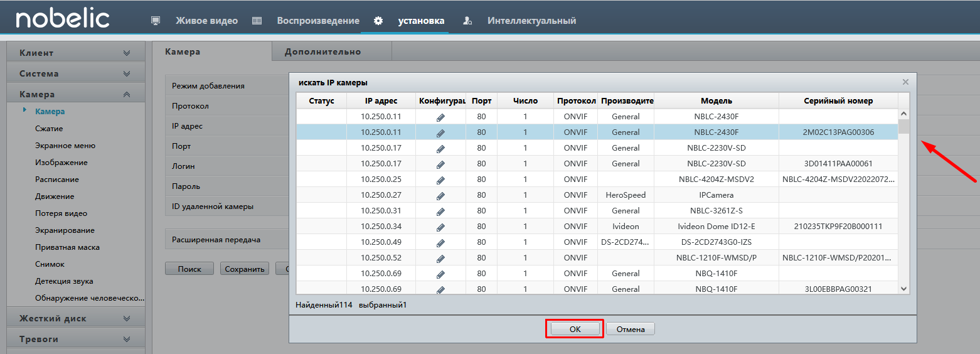Select the NBLC-1210F-WMSD/P model row
Image resolution: width=980 pixels, height=354 pixels.
pos(597,258)
